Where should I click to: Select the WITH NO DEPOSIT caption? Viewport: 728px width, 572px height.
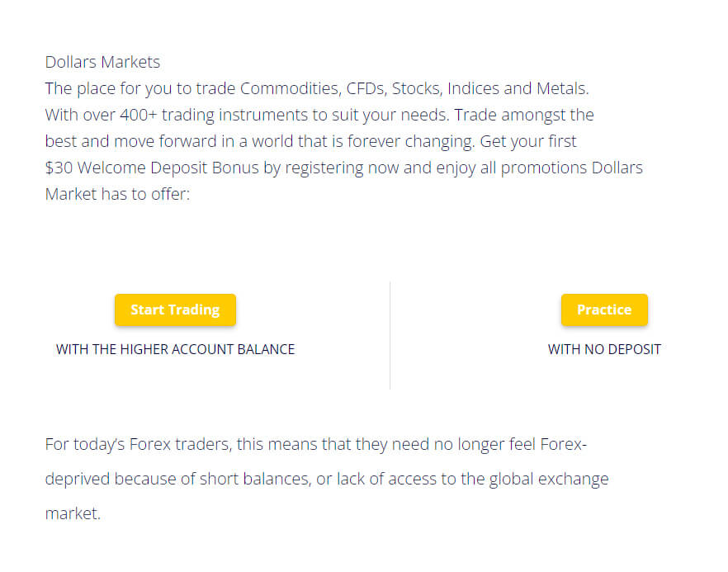click(x=606, y=349)
